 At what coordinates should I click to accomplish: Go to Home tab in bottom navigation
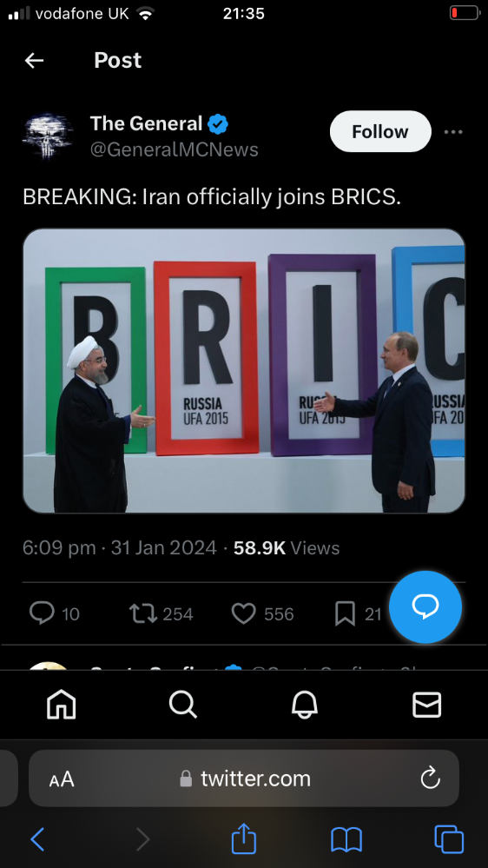[x=62, y=705]
